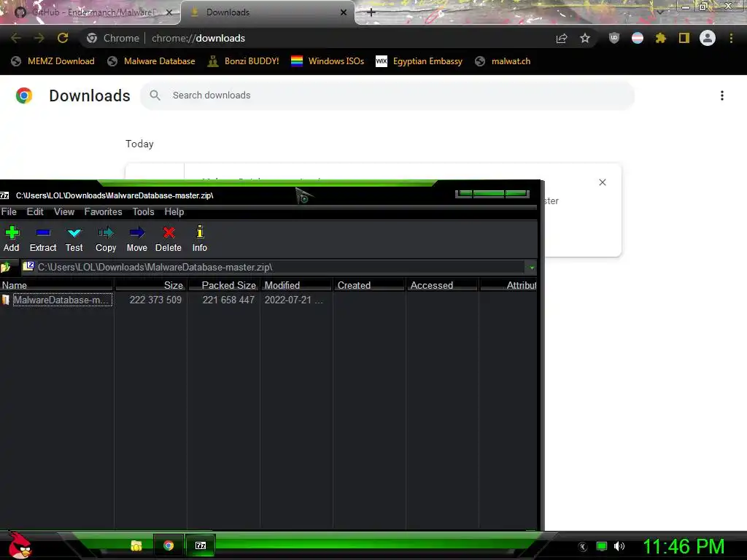The height and width of the screenshot is (560, 747).
Task: Open the Extensions puzzle menu
Action: pos(661,38)
